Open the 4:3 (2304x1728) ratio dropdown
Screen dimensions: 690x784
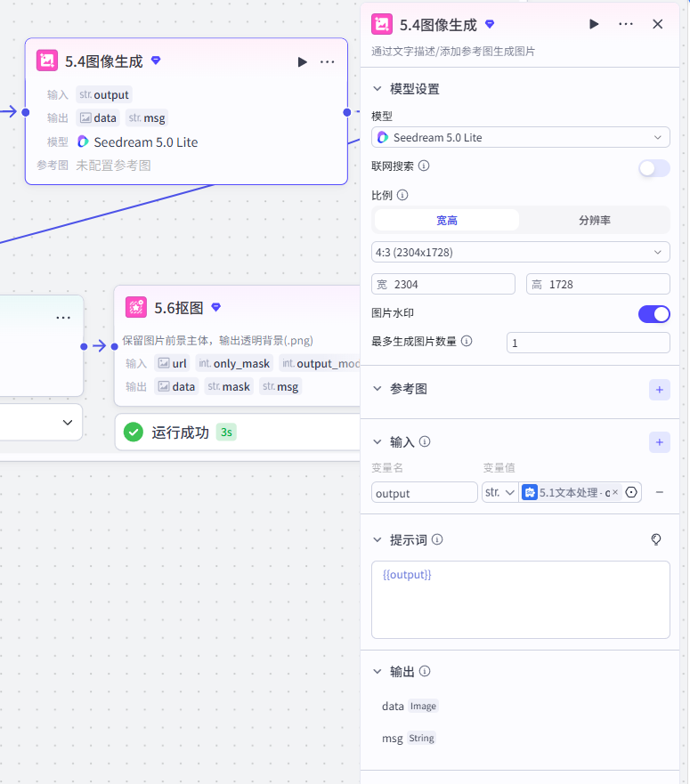click(x=520, y=253)
